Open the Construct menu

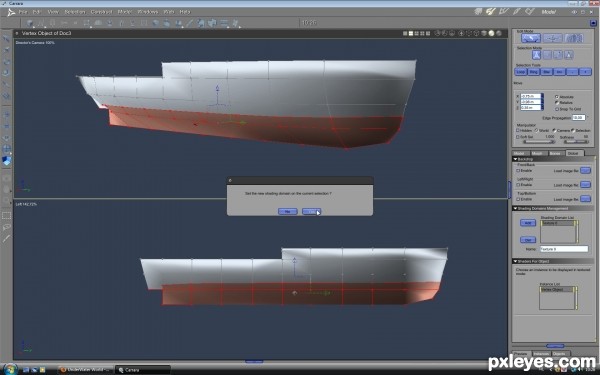pyautogui.click(x=101, y=12)
